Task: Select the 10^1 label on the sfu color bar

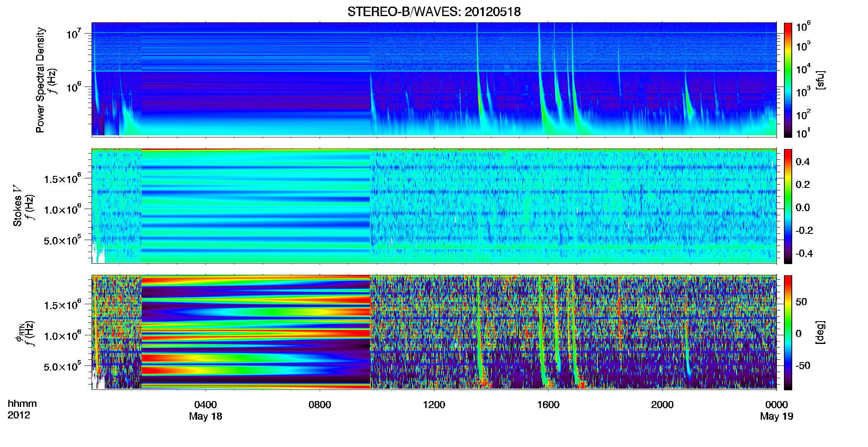Action: (803, 133)
